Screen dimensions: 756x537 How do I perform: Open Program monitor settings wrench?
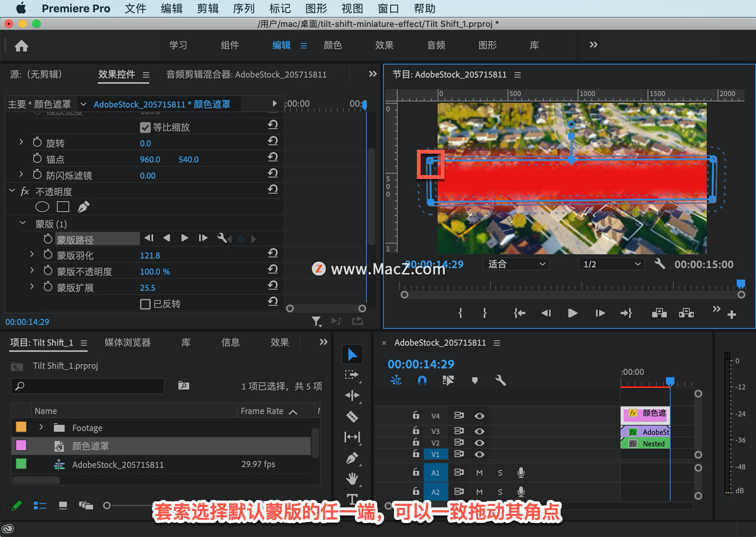point(660,264)
